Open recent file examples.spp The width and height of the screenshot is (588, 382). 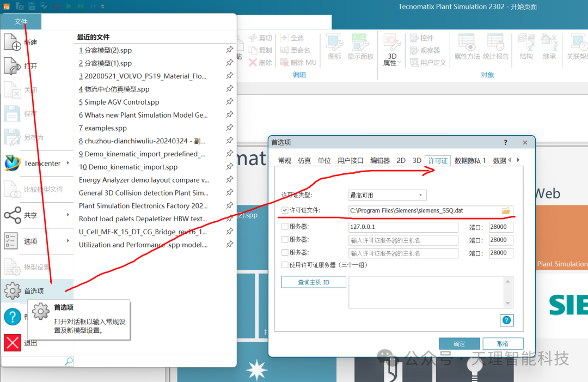[x=103, y=128]
